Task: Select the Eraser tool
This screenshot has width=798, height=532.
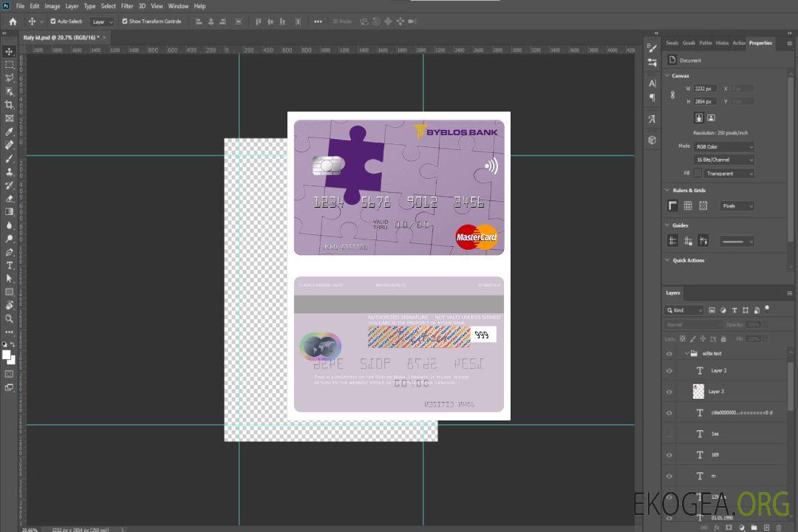Action: click(9, 199)
